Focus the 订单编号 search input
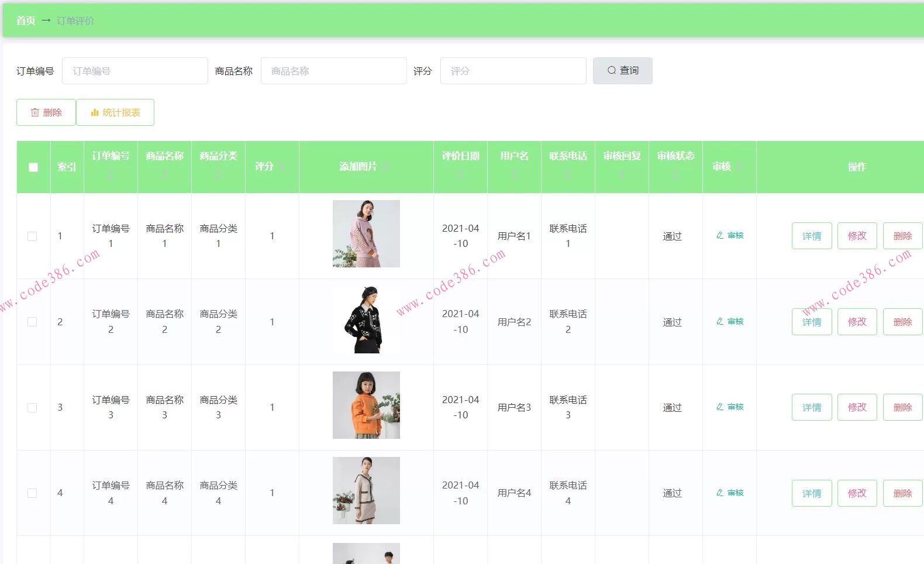The width and height of the screenshot is (924, 564). click(x=135, y=71)
